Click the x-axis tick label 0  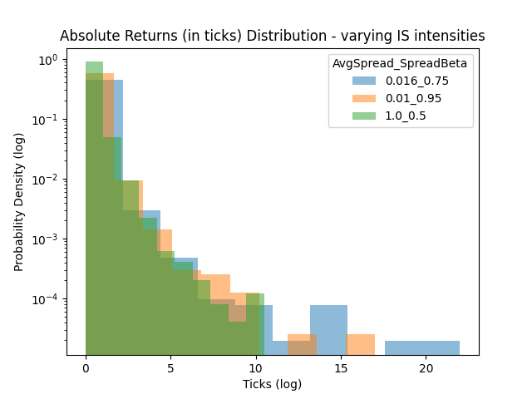86,368
